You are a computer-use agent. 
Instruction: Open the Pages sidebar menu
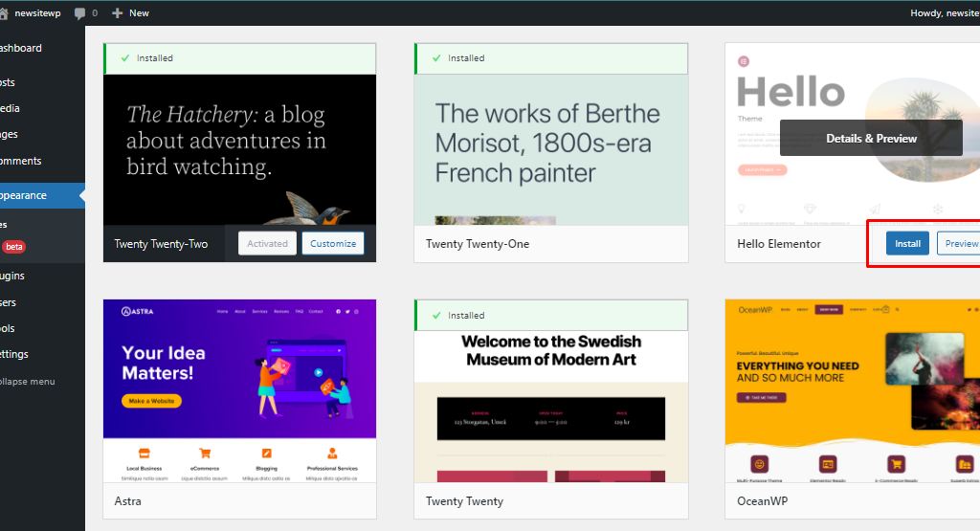point(9,134)
